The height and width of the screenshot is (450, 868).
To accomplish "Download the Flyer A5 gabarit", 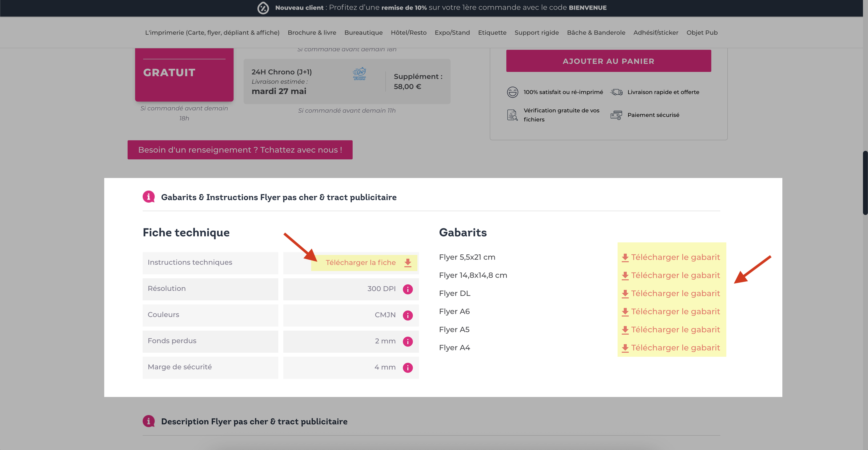I will pos(671,330).
